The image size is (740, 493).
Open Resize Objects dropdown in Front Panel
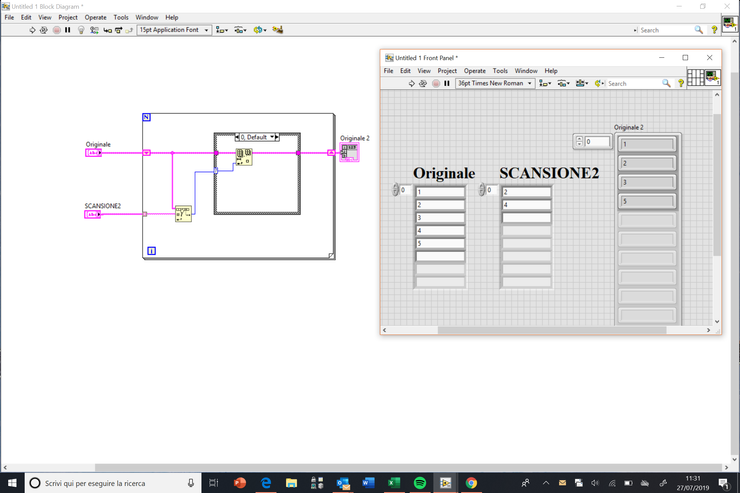(x=581, y=84)
